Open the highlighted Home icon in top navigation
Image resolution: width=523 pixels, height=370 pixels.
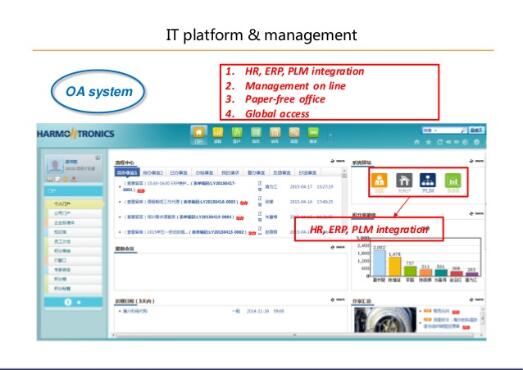[x=199, y=135]
